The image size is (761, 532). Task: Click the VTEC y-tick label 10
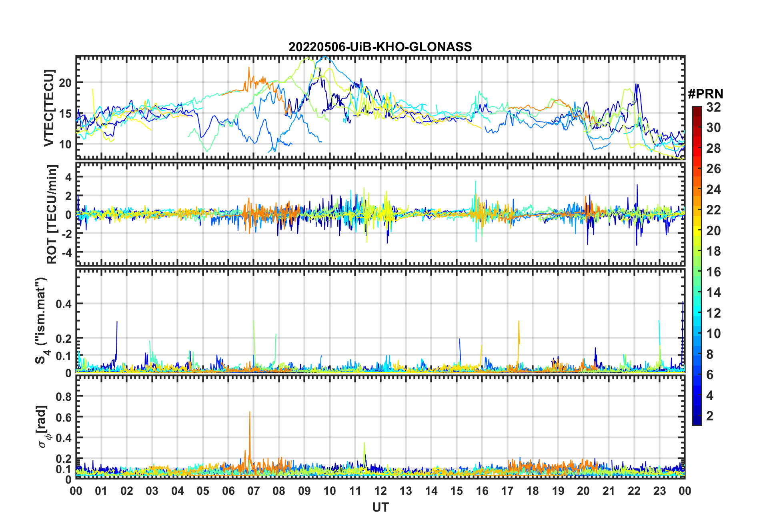pyautogui.click(x=66, y=144)
